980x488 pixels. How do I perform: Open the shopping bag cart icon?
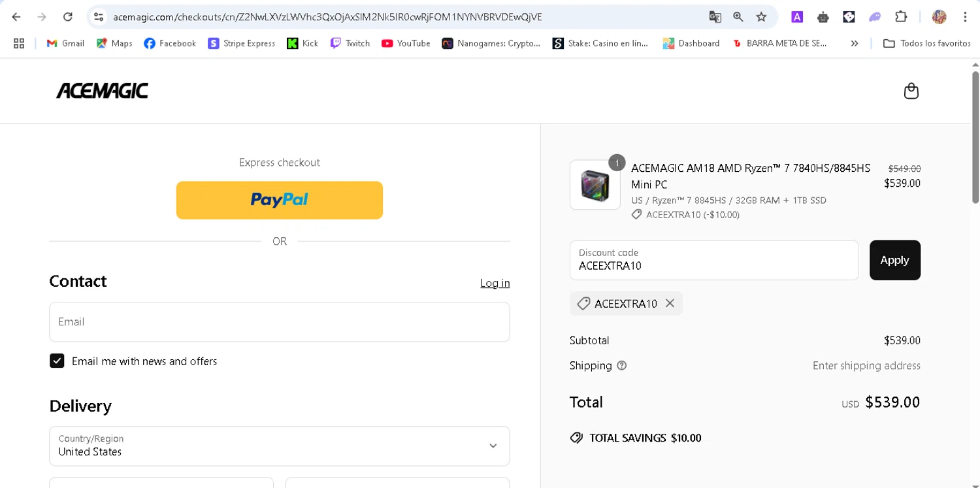pyautogui.click(x=911, y=91)
